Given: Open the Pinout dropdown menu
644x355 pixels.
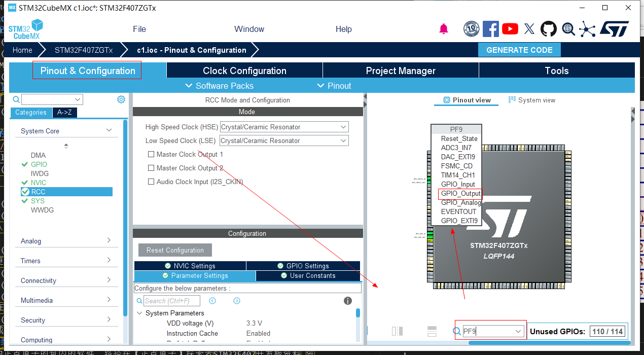Looking at the screenshot, I should pos(334,86).
